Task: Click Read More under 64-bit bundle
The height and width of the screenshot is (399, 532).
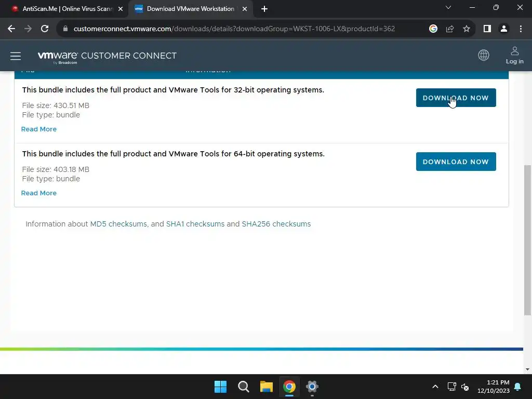Action: pos(38,193)
